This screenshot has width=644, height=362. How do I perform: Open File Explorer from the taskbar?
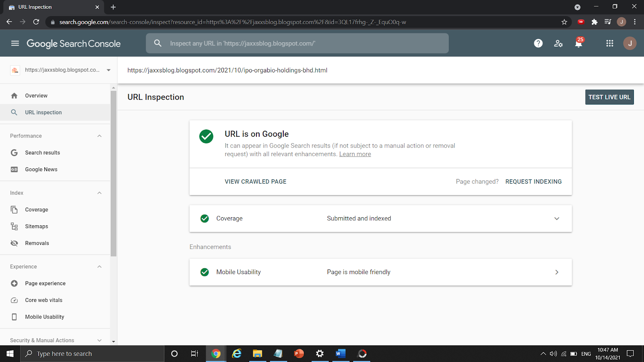pos(257,354)
